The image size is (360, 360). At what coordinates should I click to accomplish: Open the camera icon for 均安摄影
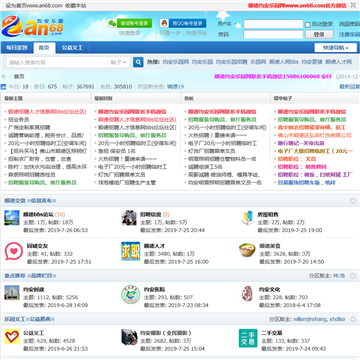pyautogui.click(x=129, y=337)
